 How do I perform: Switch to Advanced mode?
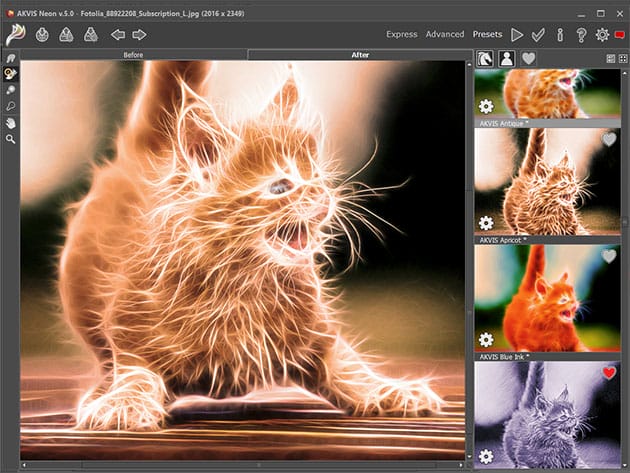tap(445, 34)
